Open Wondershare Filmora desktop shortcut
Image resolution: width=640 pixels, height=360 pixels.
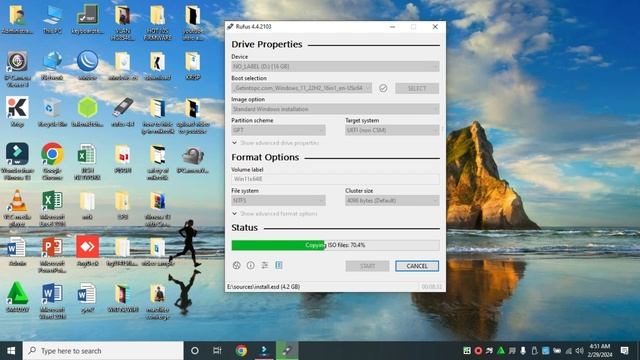[17, 161]
